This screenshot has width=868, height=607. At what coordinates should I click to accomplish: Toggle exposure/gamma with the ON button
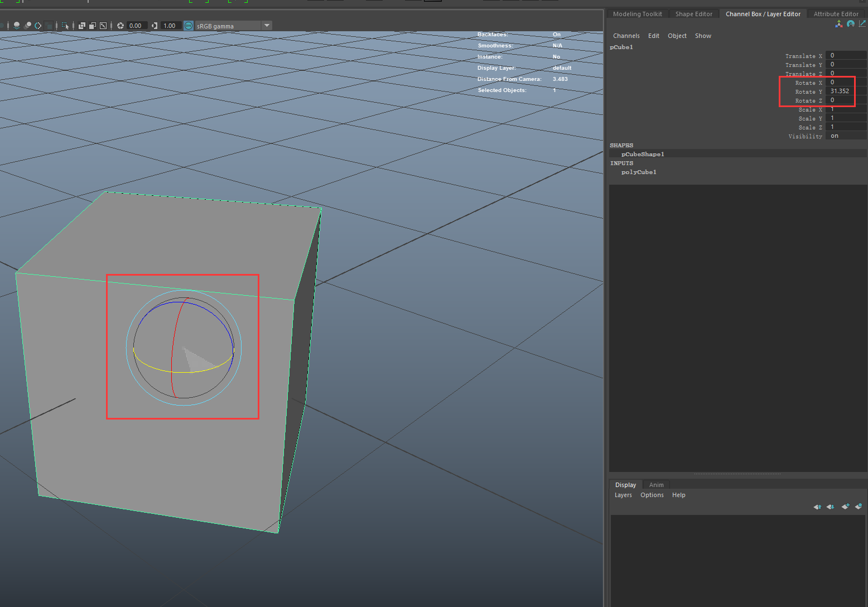pos(189,26)
